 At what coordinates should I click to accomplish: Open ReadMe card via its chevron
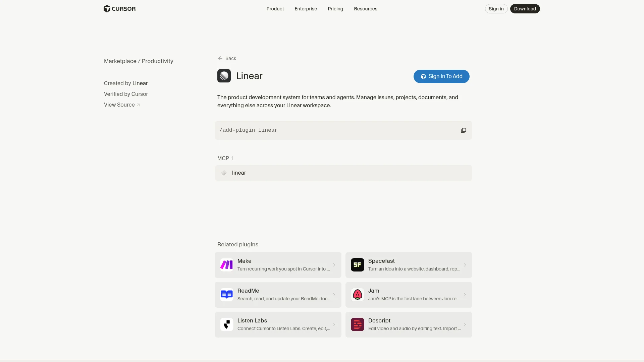point(334,295)
